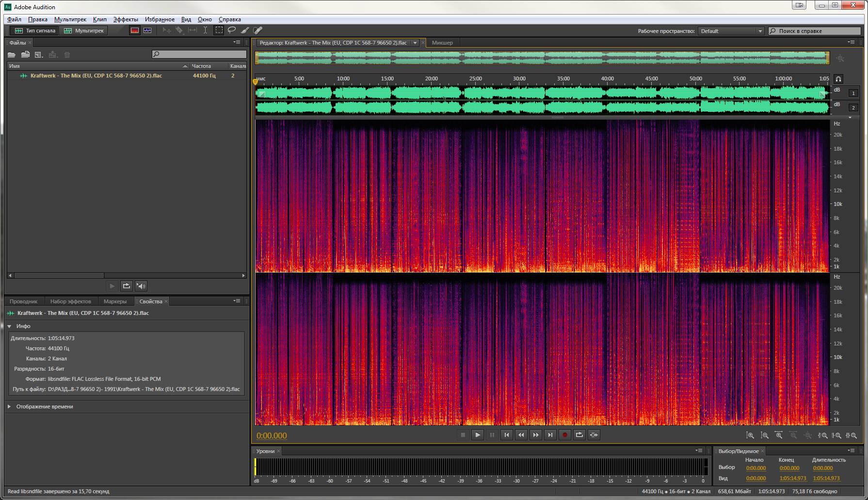
Task: Expand the Отображение времени section
Action: 9,406
